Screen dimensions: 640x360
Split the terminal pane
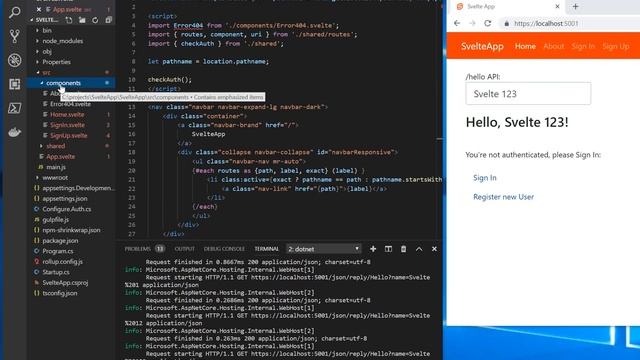(388, 249)
